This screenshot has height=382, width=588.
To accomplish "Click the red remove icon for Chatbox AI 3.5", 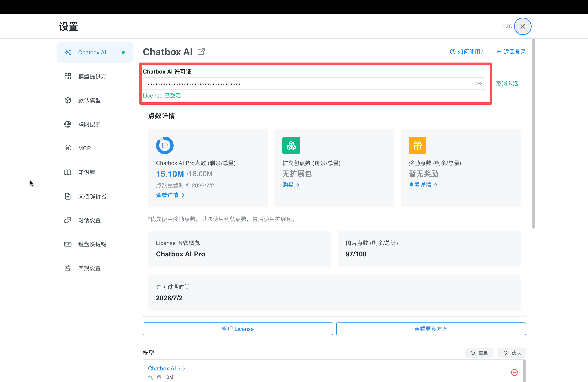I will 514,372.
